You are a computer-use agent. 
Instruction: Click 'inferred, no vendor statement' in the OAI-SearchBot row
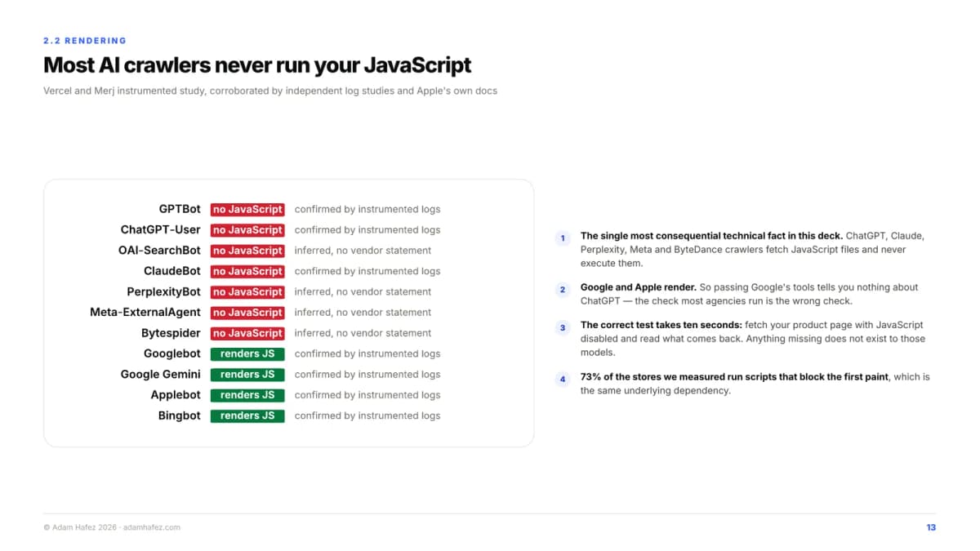pyautogui.click(x=363, y=251)
